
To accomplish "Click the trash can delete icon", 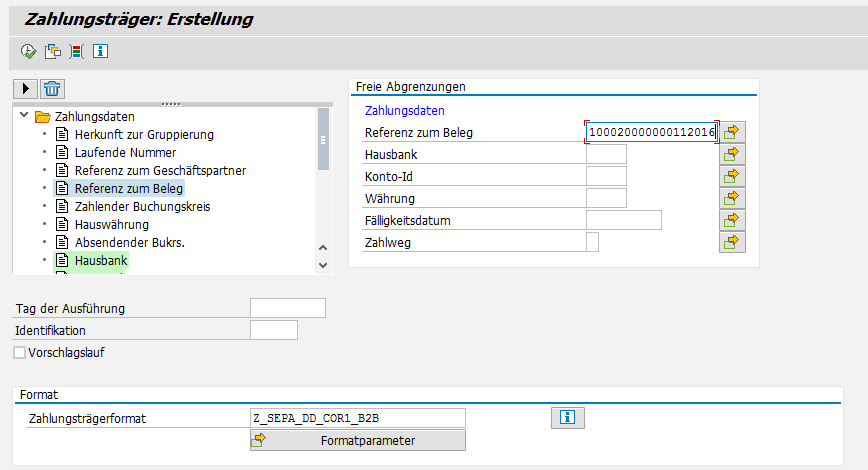I will click(x=52, y=89).
